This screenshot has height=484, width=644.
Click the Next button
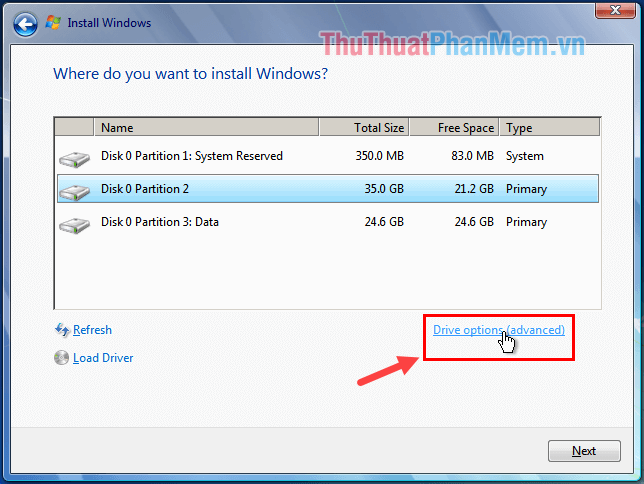pos(584,451)
